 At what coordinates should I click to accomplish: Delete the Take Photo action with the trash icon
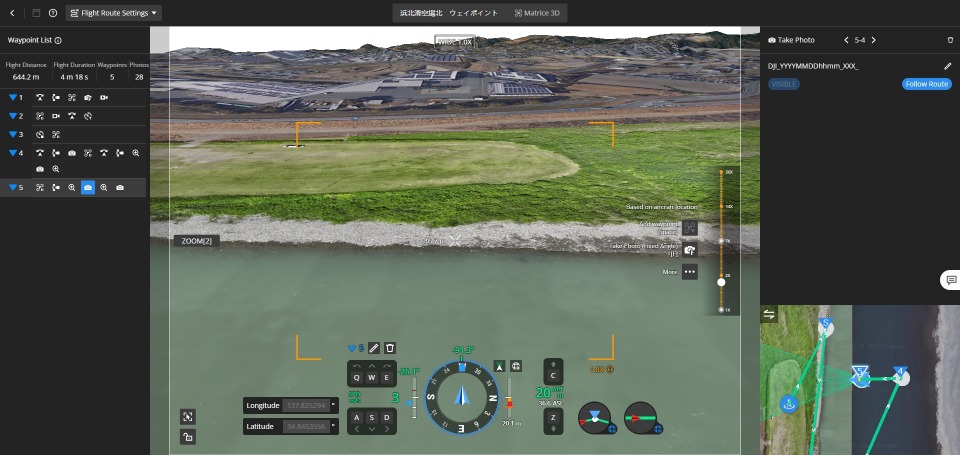pos(950,40)
